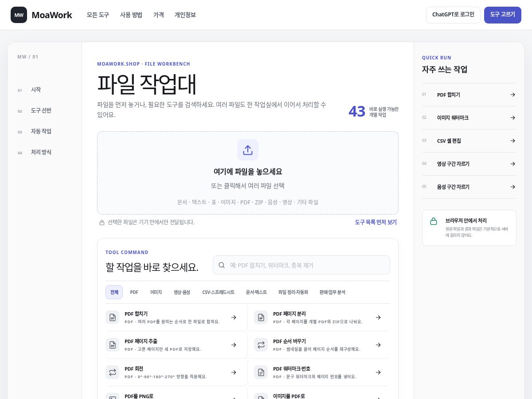
Task: Click the arrow next to 영상 구간 자르기
Action: (x=513, y=164)
